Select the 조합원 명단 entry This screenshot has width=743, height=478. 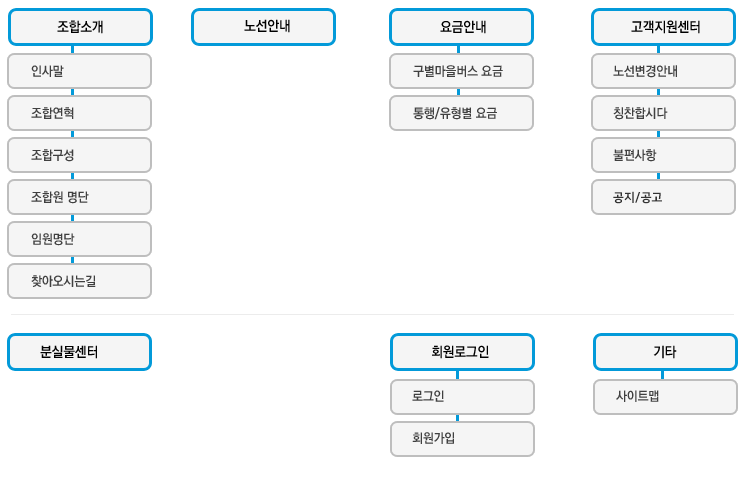[x=80, y=197]
